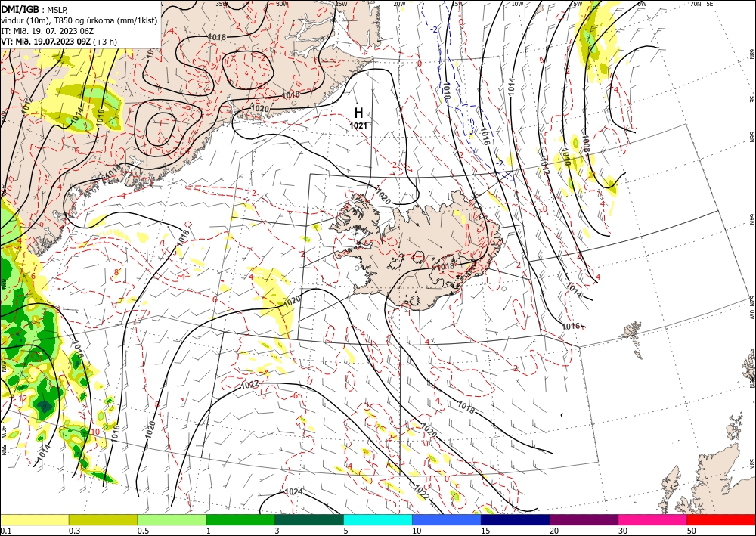This screenshot has height=536, width=756.
Task: Click the 'DMI/IGB' title text
Action: tap(20, 8)
